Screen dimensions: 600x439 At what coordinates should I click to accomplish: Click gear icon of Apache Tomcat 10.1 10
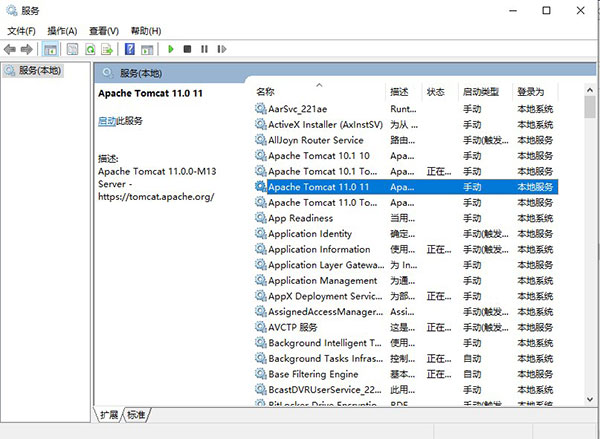261,155
